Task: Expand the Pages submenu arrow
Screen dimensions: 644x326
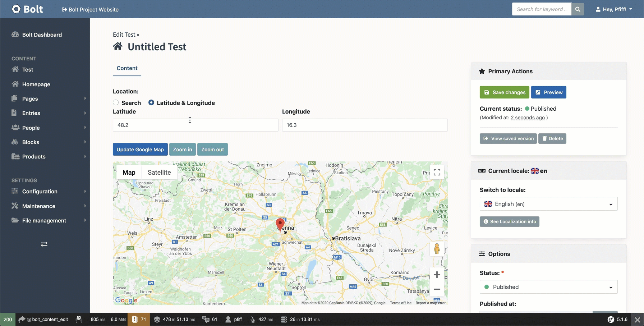Action: [x=85, y=98]
